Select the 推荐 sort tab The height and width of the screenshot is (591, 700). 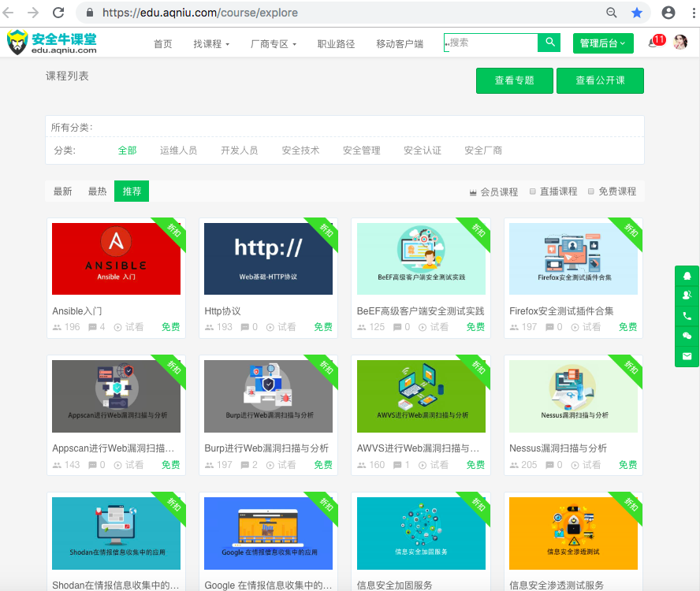point(132,191)
